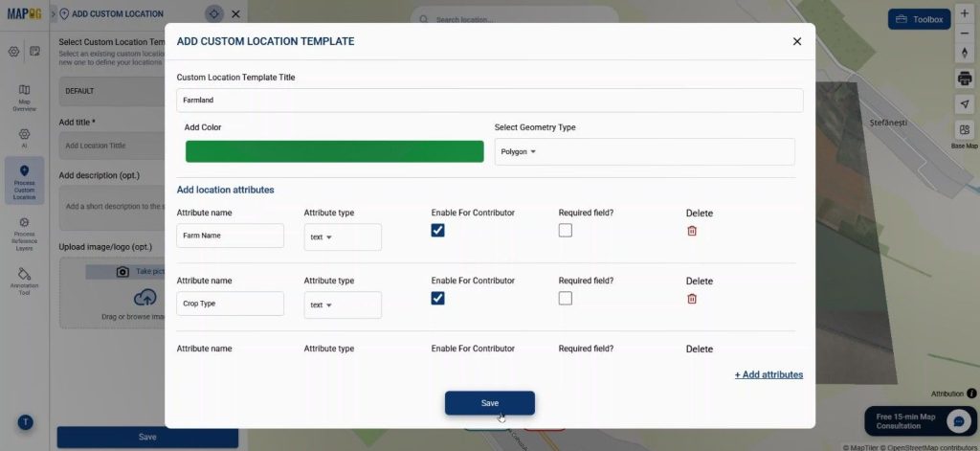Edit the Farm Name attribute name field
Screen dimensions: 980x451
(x=230, y=236)
